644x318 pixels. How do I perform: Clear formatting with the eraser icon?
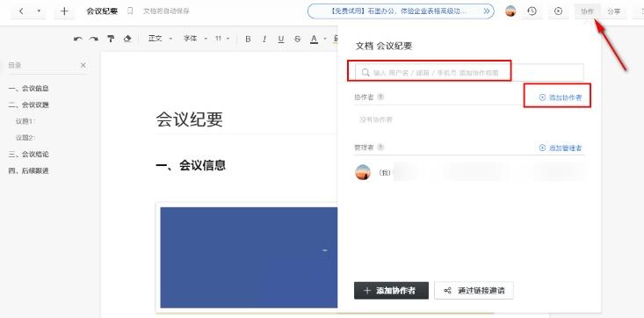click(x=127, y=39)
